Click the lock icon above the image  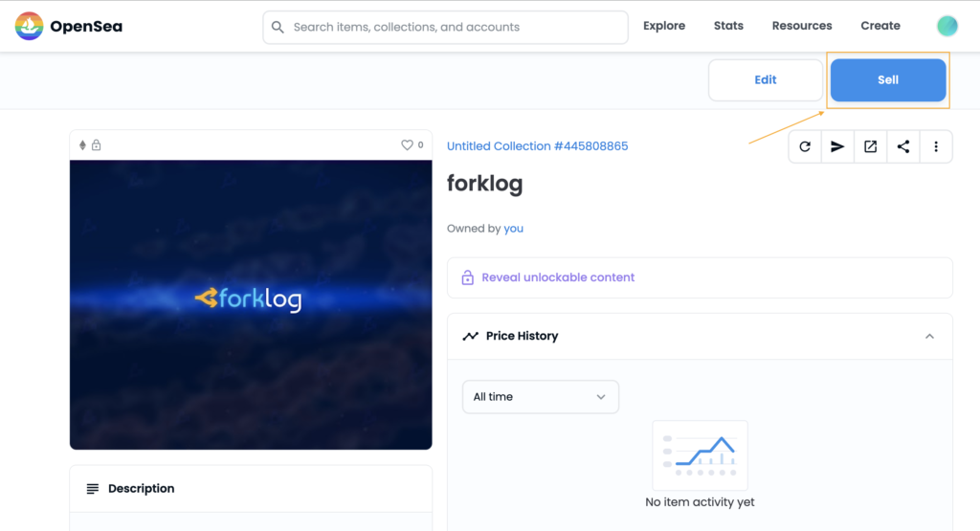coord(97,144)
